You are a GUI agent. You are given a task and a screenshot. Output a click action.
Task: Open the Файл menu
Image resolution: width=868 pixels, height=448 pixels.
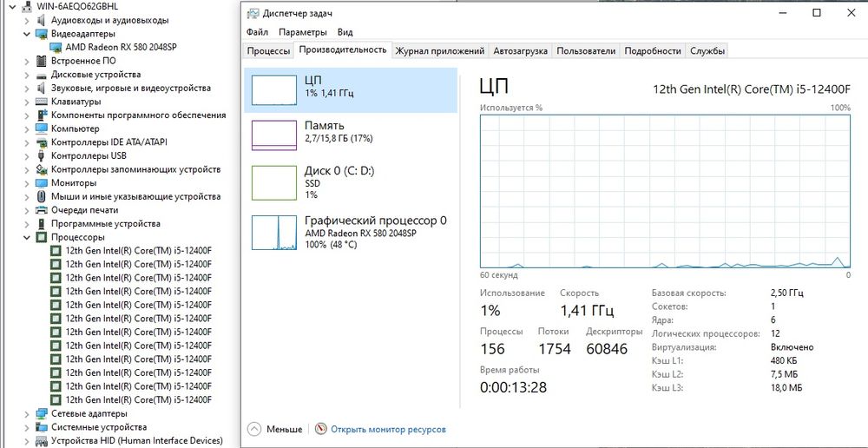tap(258, 32)
